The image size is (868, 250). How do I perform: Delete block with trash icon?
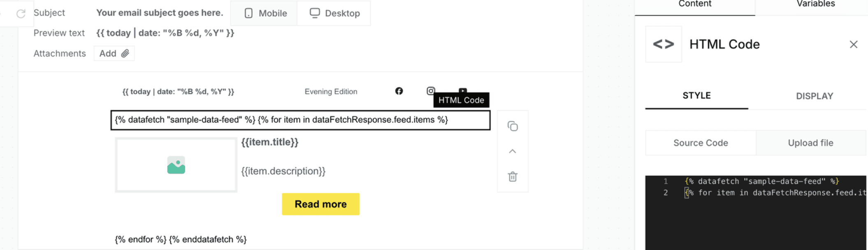513,177
